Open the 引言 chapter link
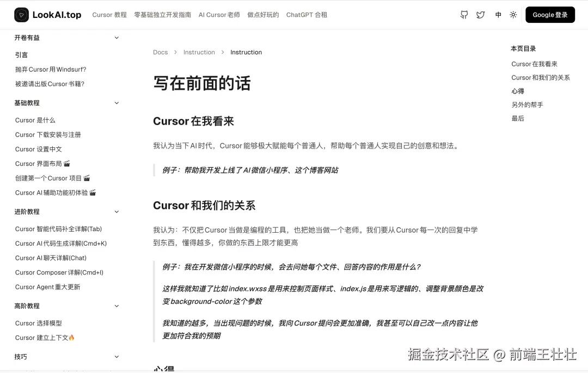This screenshot has height=373, width=588. point(21,54)
